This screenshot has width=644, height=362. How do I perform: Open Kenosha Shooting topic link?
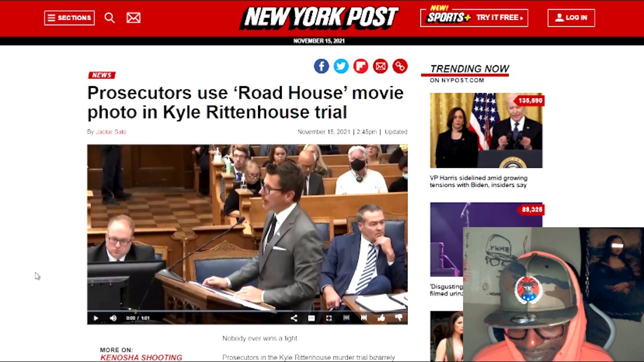tap(141, 357)
